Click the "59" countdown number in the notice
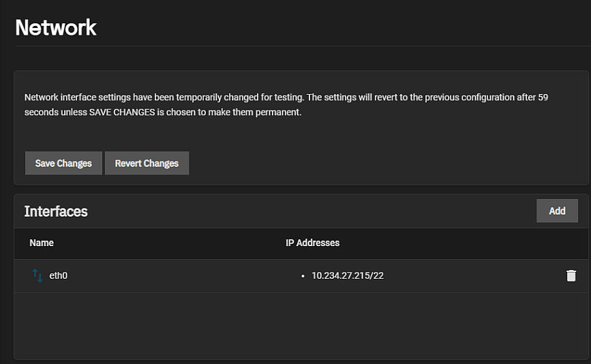Viewport: 591px width, 364px height. tap(543, 97)
